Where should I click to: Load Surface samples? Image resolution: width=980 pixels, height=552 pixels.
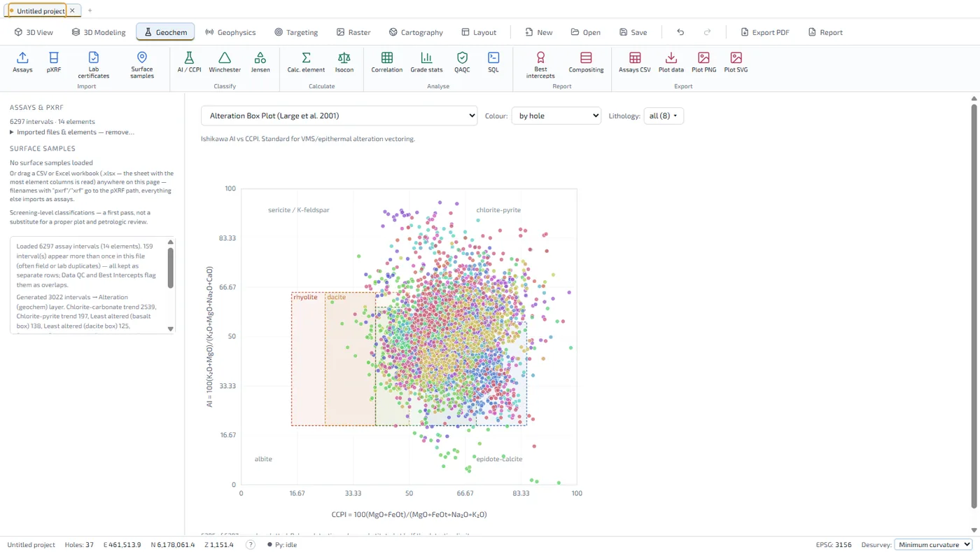[142, 65]
